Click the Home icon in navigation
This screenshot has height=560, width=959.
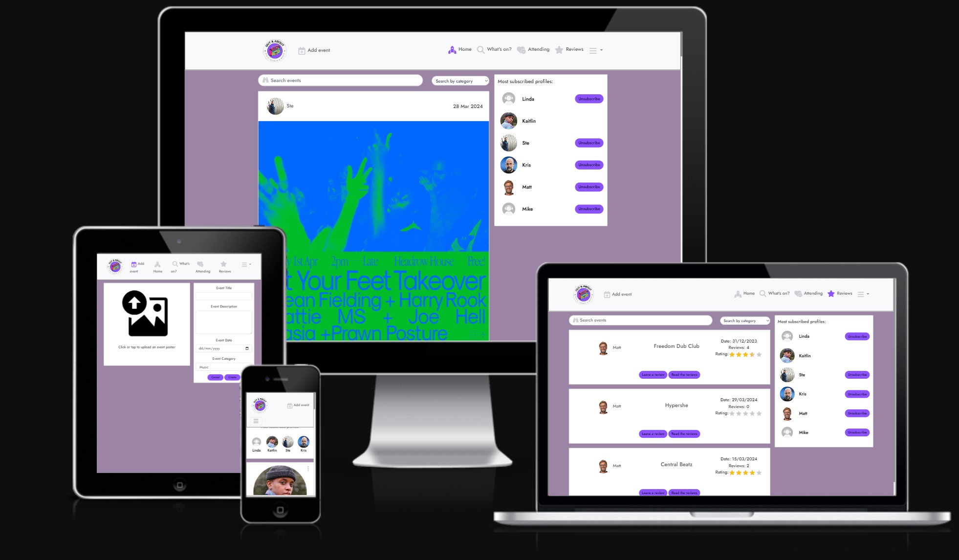pos(452,49)
